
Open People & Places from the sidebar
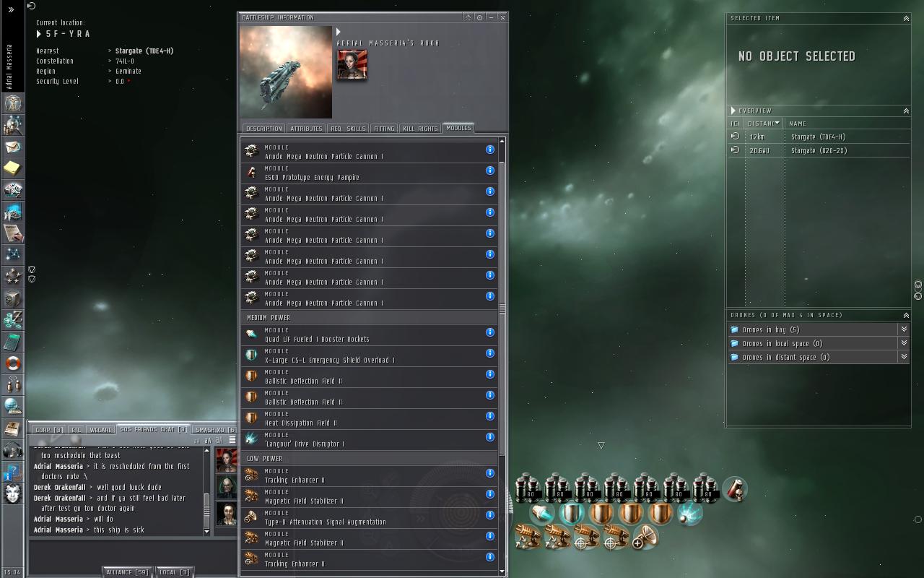coord(12,125)
